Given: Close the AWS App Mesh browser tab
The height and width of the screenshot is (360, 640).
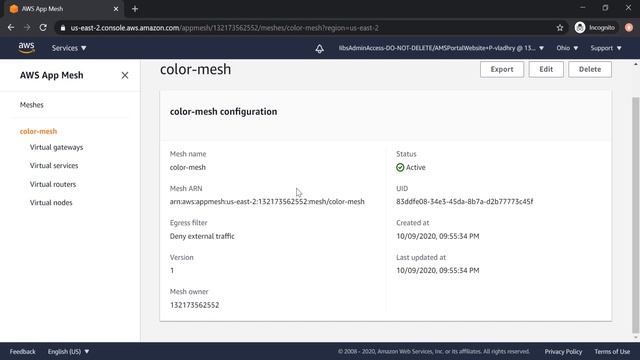Looking at the screenshot, I should click(116, 9).
